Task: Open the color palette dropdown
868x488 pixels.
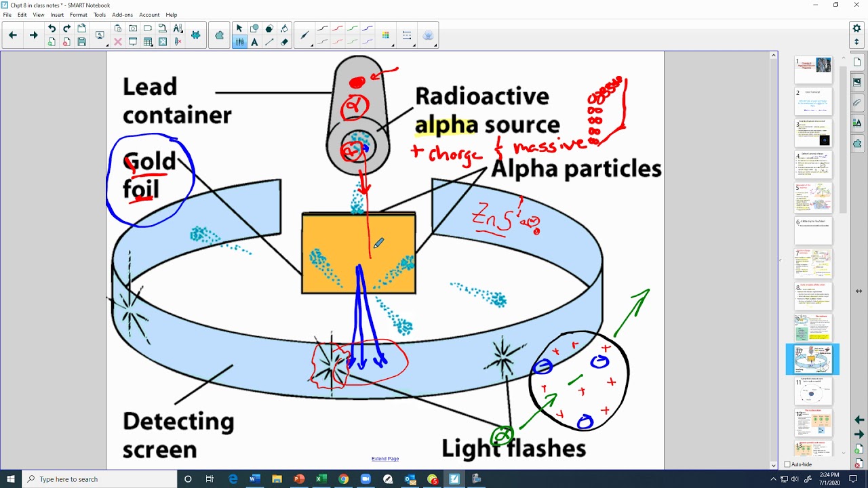Action: tap(386, 35)
